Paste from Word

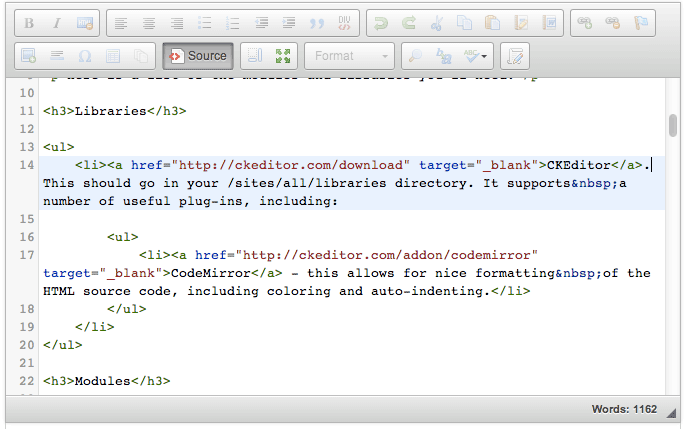[x=549, y=23]
